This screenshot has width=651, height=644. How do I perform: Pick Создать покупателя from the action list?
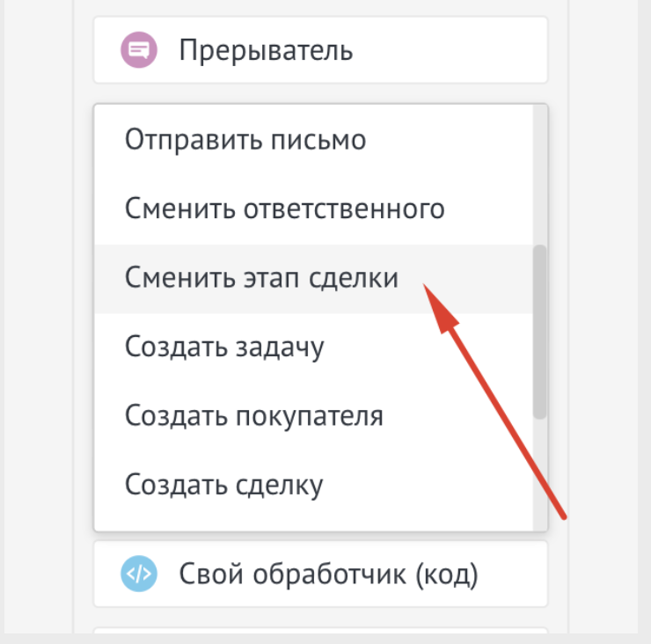253,415
